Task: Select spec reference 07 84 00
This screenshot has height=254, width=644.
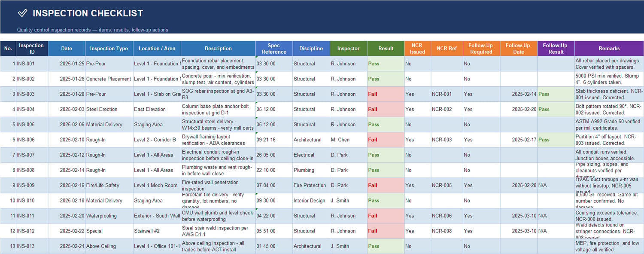Action: click(274, 185)
